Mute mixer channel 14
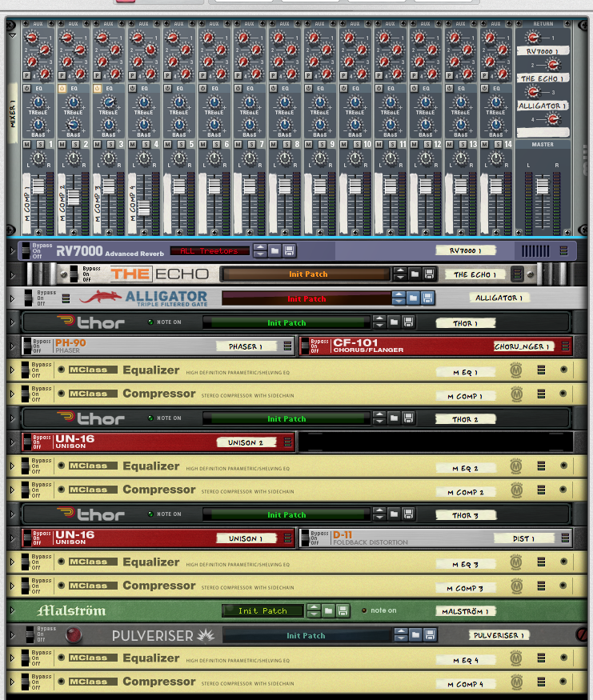Viewport: 593px width, 700px height. pyautogui.click(x=485, y=145)
